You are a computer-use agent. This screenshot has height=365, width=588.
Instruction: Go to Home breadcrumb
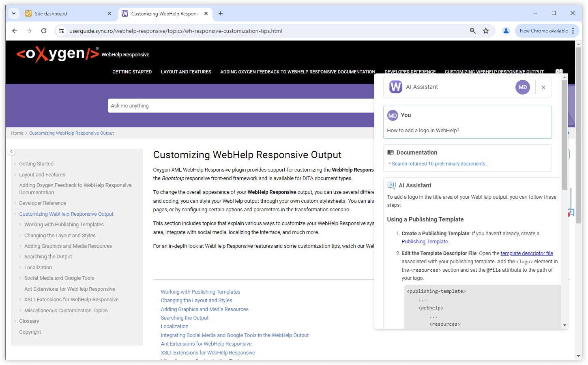click(17, 133)
